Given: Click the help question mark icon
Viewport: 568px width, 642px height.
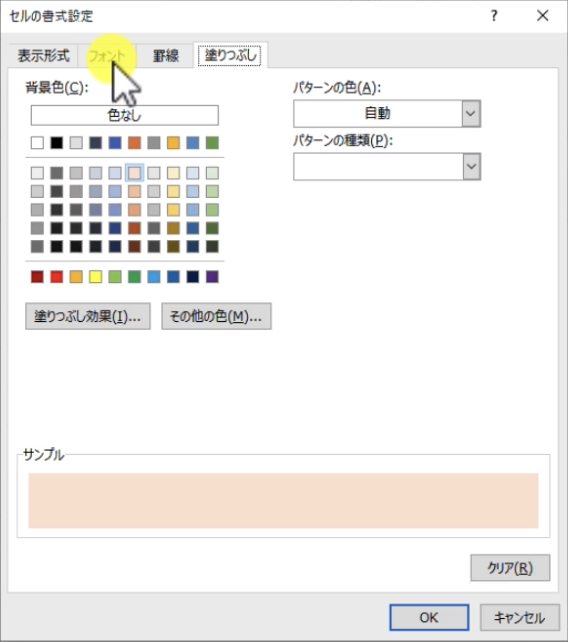Looking at the screenshot, I should (494, 16).
